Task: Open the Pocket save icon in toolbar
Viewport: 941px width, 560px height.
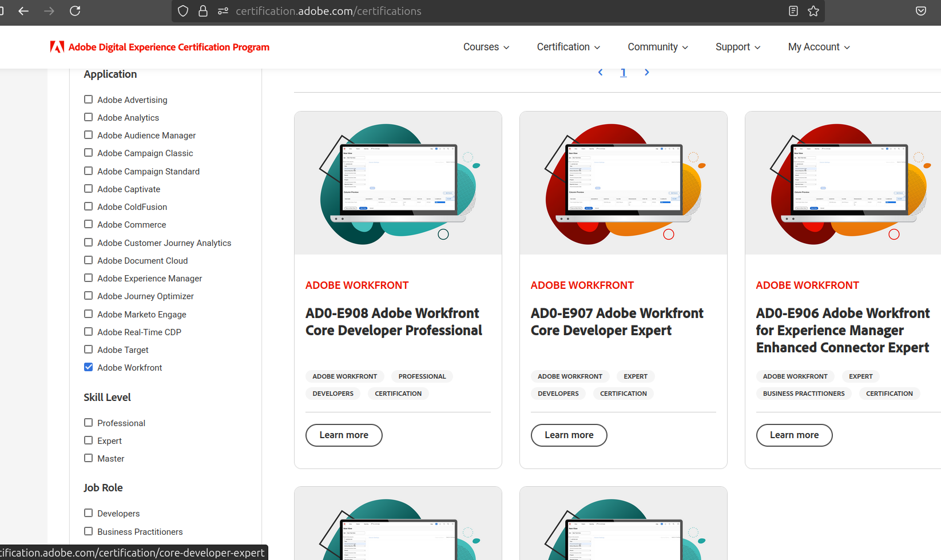Action: (920, 11)
